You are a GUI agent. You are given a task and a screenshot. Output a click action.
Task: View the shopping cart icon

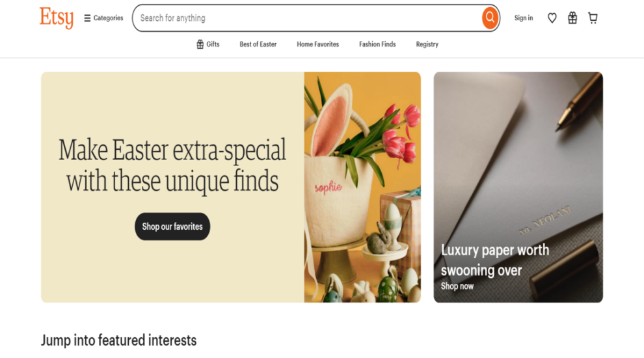click(x=593, y=18)
